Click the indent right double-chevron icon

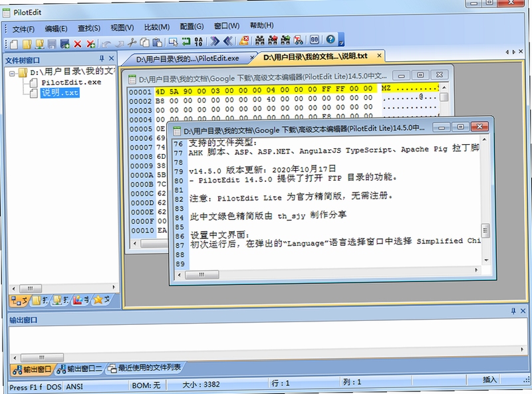tap(215, 41)
